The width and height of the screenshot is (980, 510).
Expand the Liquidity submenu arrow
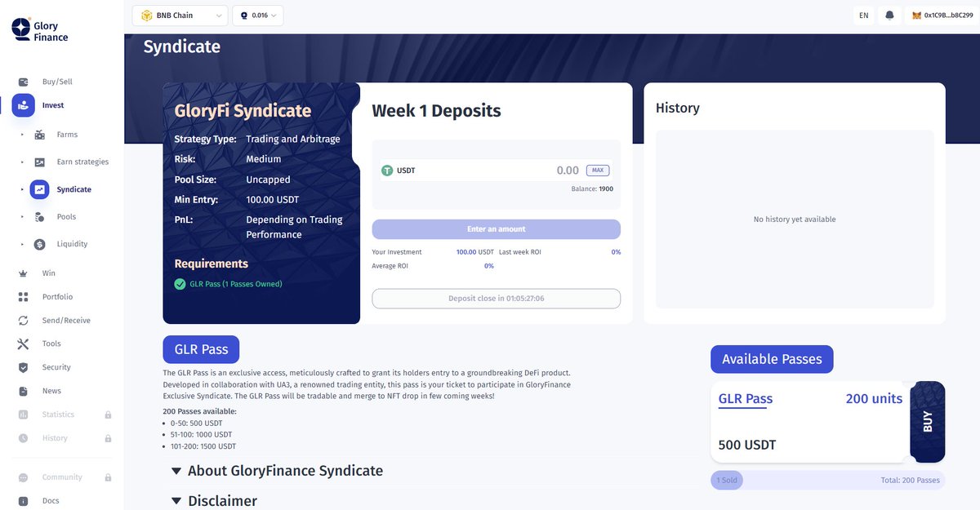22,244
